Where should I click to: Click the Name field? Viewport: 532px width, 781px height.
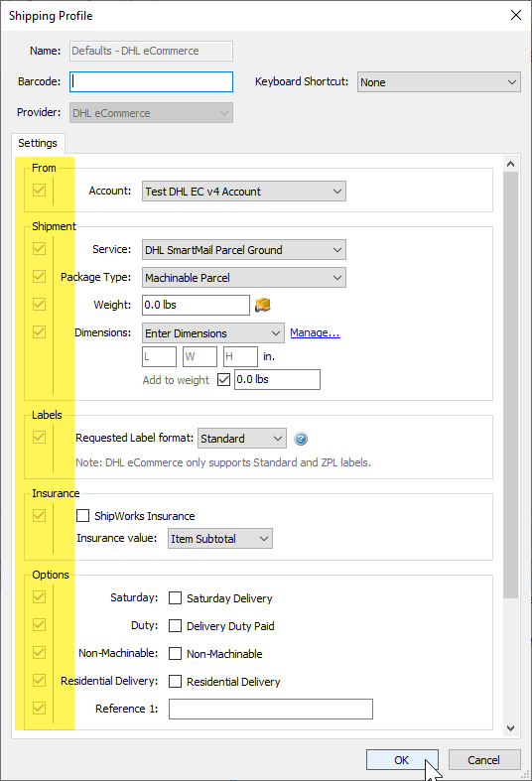(x=152, y=51)
